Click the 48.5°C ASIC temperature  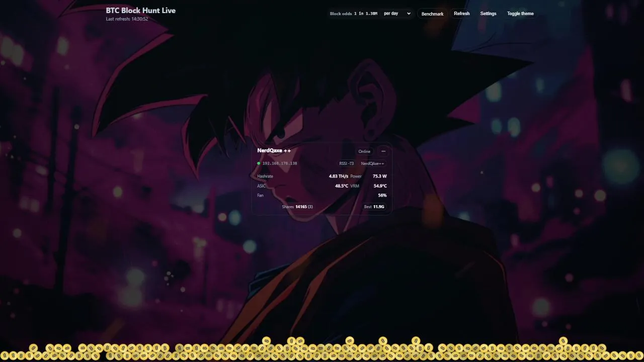pos(342,186)
